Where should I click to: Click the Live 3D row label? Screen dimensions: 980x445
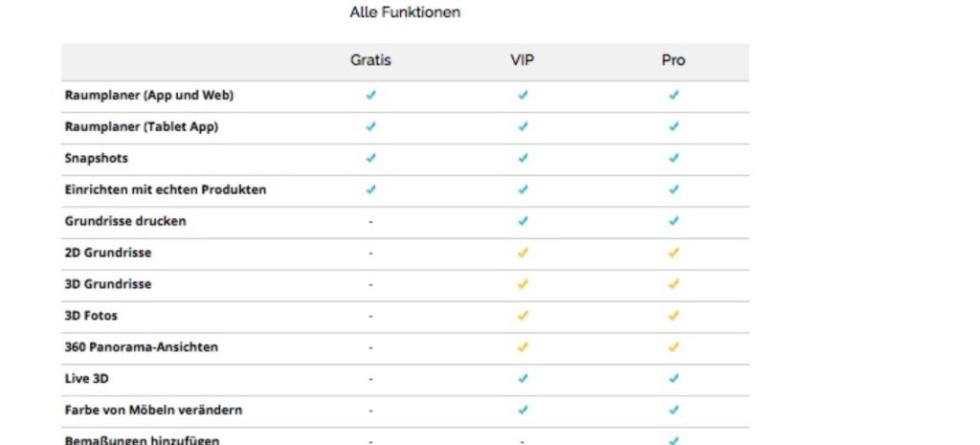[x=87, y=378]
